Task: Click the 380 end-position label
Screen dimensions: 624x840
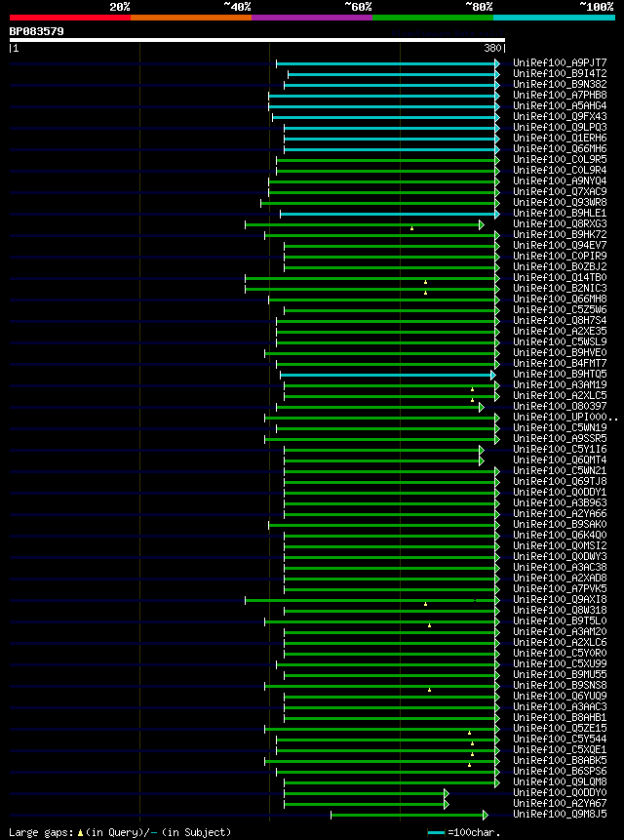Action: (494, 48)
